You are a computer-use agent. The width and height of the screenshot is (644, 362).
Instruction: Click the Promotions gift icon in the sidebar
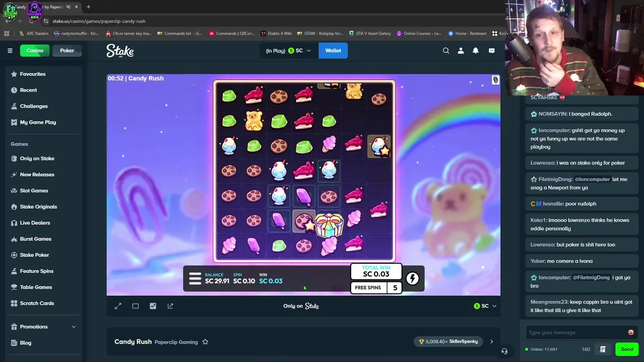click(x=14, y=327)
